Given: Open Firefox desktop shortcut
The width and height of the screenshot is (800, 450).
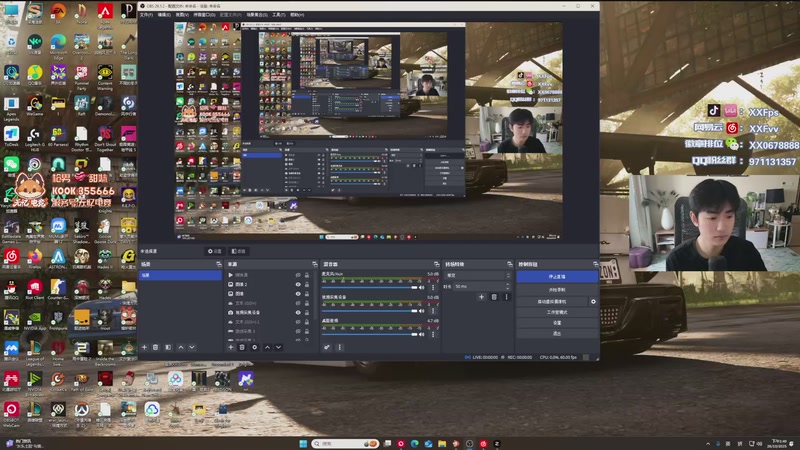Looking at the screenshot, I should click(35, 258).
